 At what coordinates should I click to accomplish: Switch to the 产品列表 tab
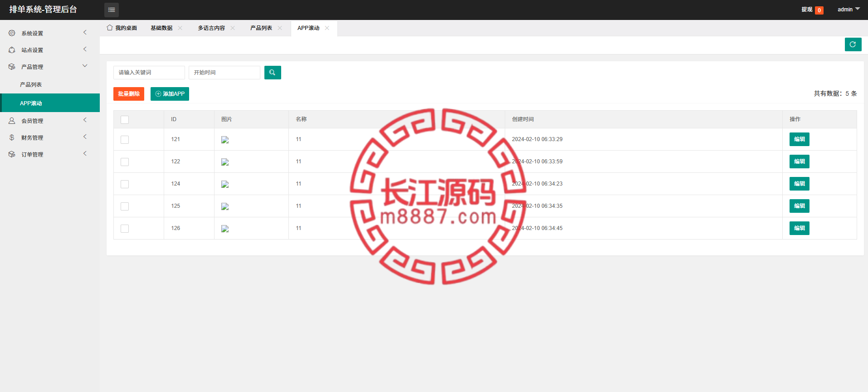click(261, 28)
